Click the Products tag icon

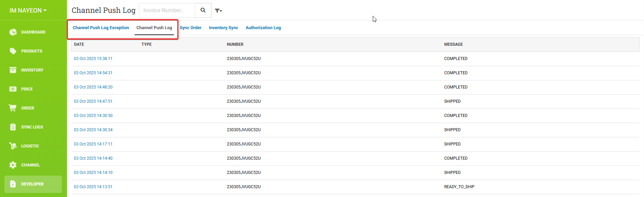pos(13,51)
